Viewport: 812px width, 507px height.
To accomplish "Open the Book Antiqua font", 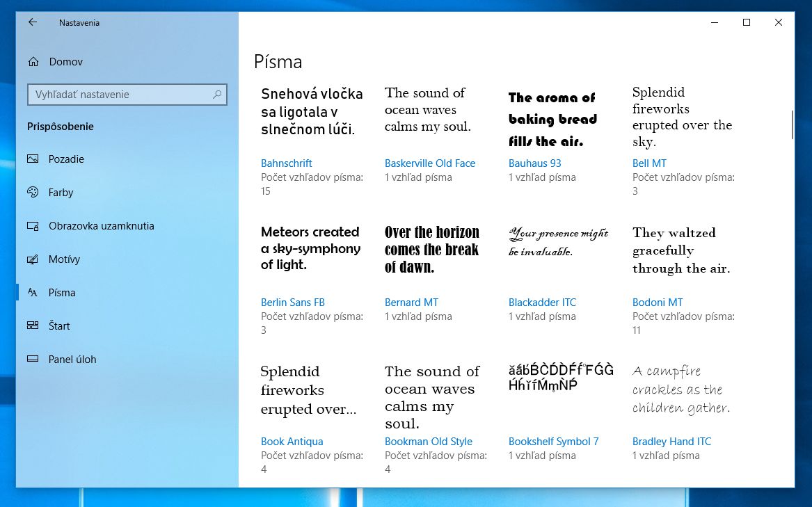I will pos(292,441).
